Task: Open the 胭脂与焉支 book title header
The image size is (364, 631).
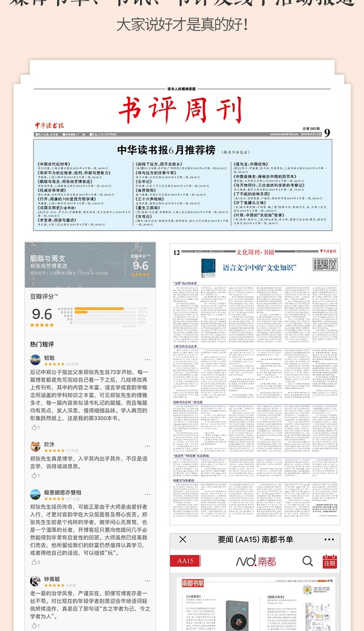Action: click(48, 258)
